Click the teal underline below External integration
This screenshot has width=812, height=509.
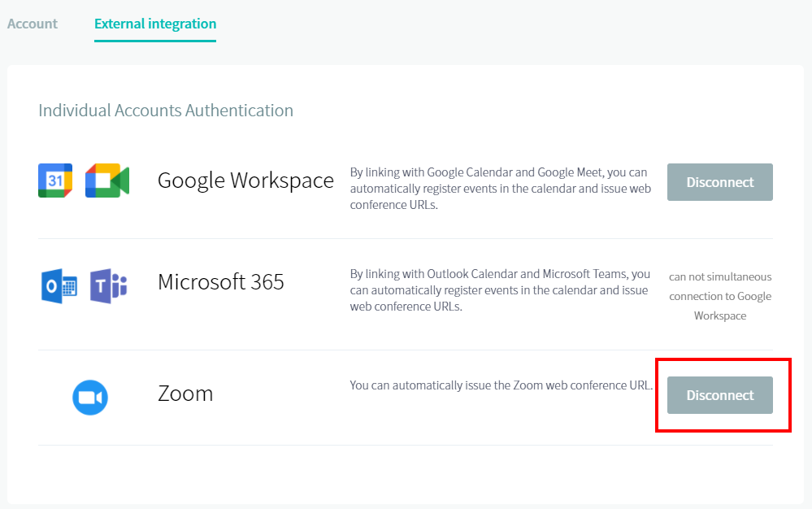pos(155,41)
